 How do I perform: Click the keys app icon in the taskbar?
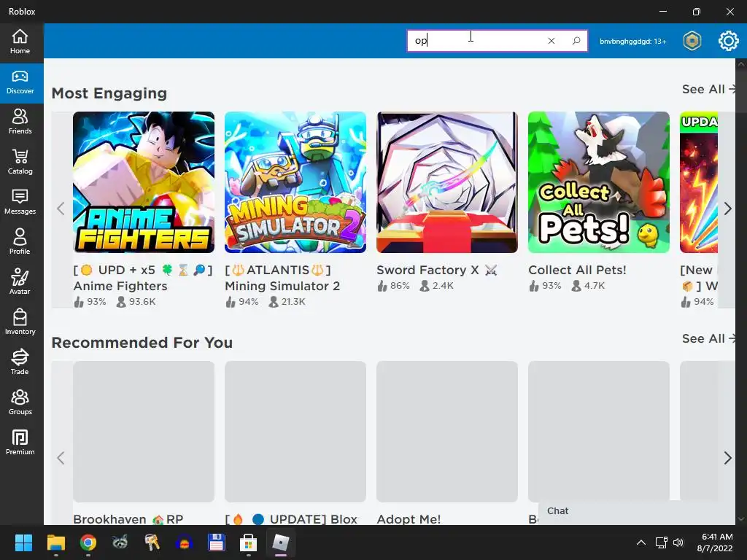point(152,542)
